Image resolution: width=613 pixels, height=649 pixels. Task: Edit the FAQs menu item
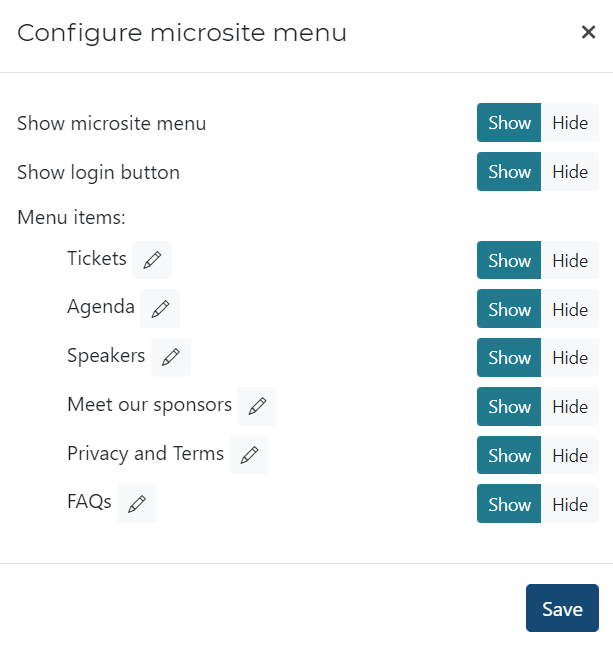(x=137, y=504)
